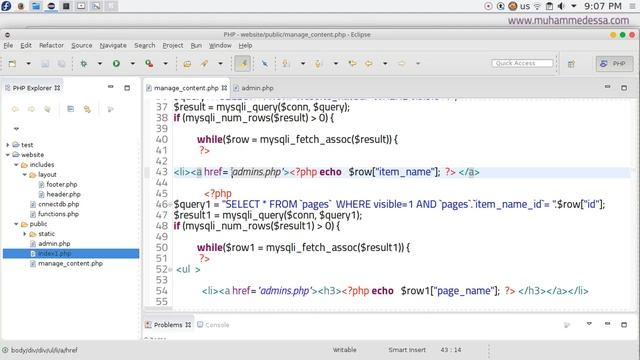The height and width of the screenshot is (360, 640).
Task: Switch to the Problems tab
Action: 168,325
